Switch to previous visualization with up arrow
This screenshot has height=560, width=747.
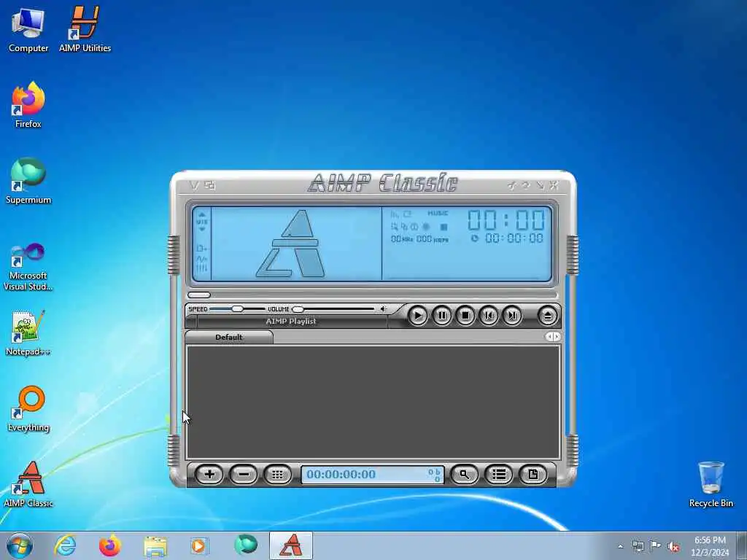pos(202,215)
